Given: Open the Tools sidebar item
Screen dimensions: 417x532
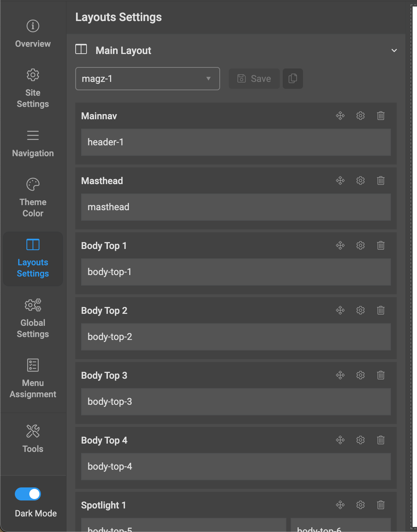Looking at the screenshot, I should click(33, 439).
